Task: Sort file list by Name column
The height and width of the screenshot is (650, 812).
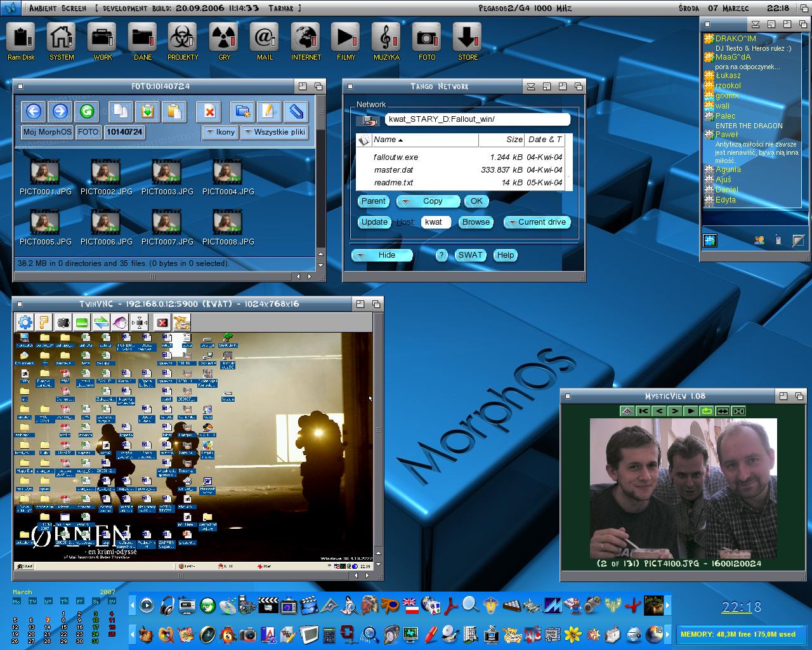Action: pyautogui.click(x=424, y=140)
